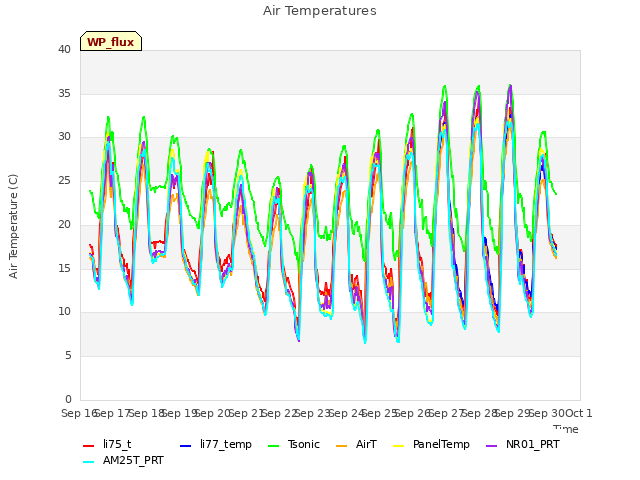Click the red li75_t legend swatch

click(89, 445)
